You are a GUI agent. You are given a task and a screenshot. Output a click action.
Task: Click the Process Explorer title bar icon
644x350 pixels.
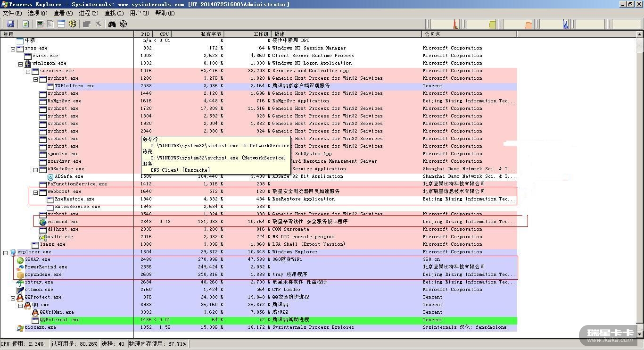(x=5, y=4)
